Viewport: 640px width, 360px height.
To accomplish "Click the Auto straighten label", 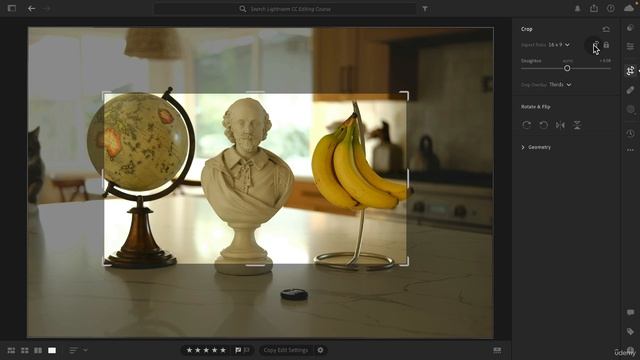I will [x=568, y=61].
